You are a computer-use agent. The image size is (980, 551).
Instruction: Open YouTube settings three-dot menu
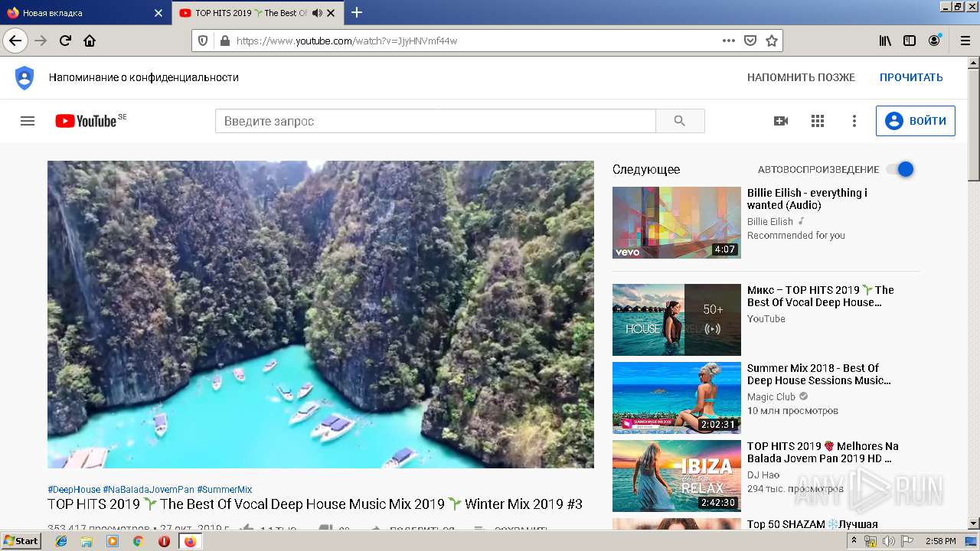[x=854, y=121]
